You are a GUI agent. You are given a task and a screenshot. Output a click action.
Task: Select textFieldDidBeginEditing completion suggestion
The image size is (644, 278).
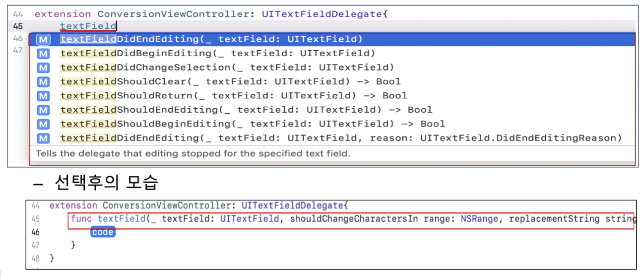pos(333,54)
